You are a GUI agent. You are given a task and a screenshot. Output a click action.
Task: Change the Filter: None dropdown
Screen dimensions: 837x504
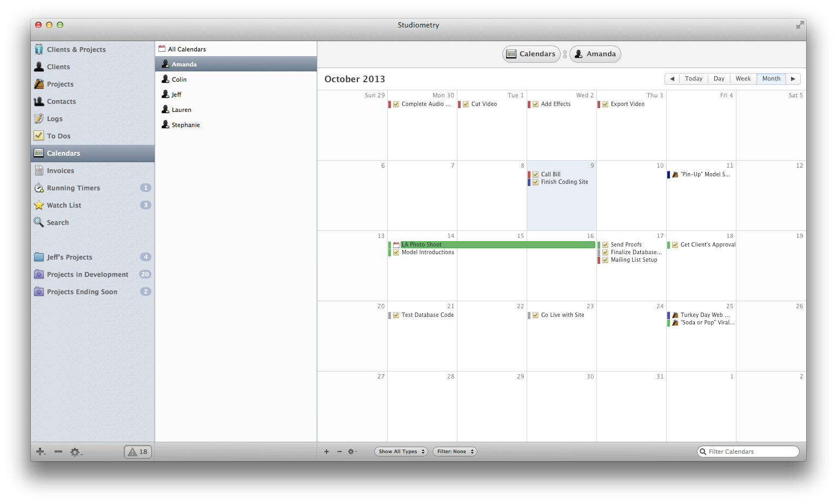454,451
